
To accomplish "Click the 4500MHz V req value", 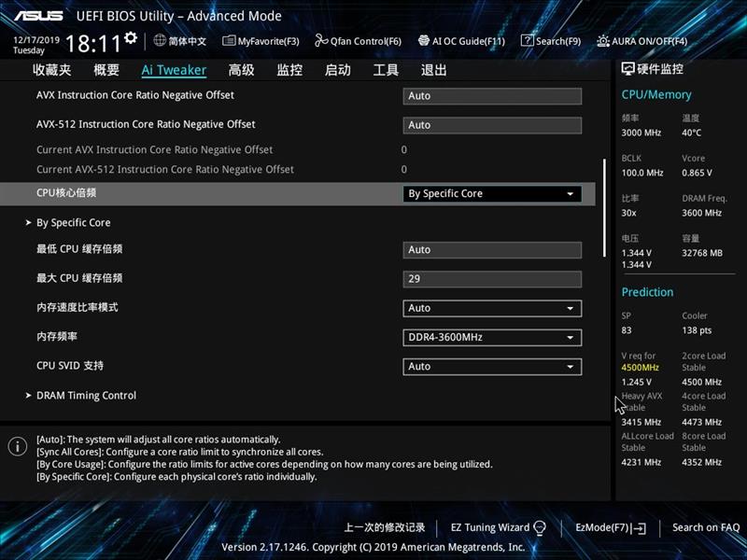I will 640,367.
